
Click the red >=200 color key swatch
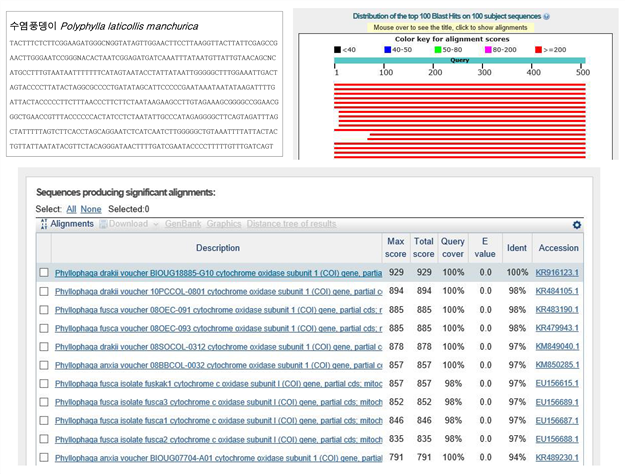539,50
